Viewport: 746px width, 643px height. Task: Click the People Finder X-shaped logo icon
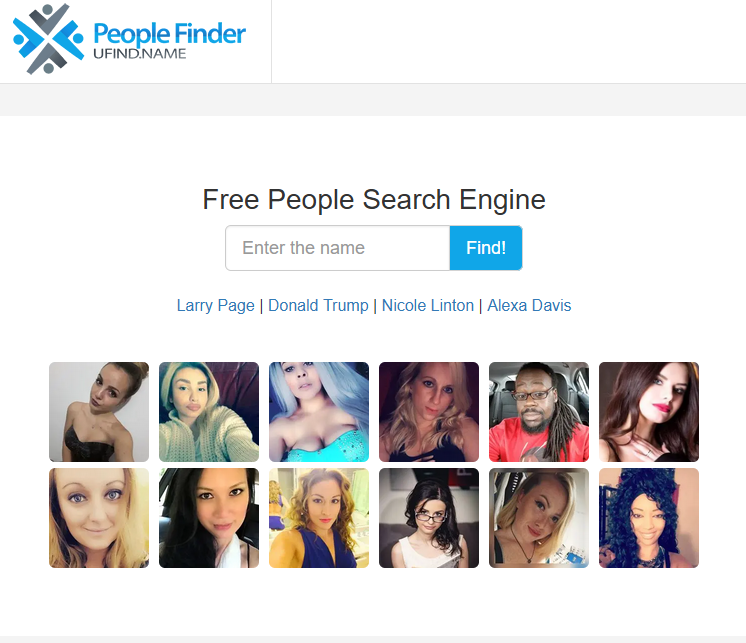(x=48, y=39)
